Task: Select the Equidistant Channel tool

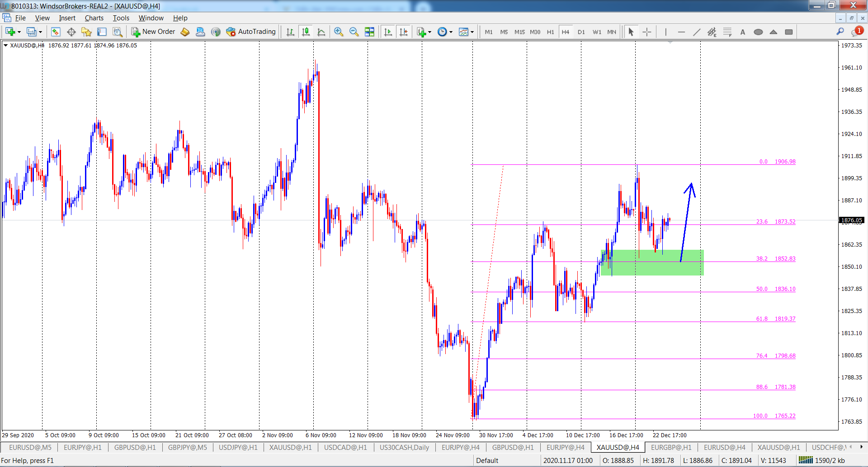Action: point(712,32)
